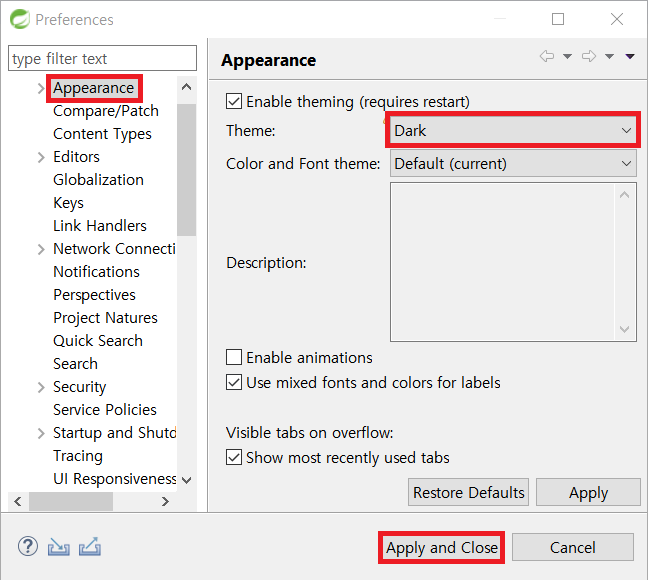Select UI Responsiveness in the tree
Screen dimensions: 648x580
114,479
